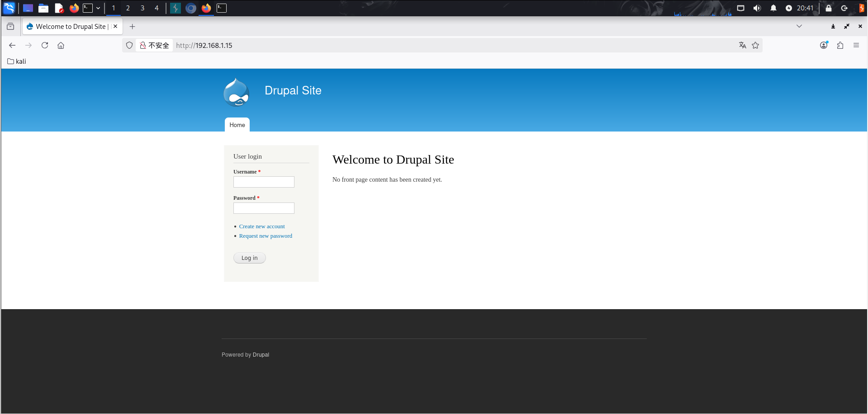The width and height of the screenshot is (868, 414).
Task: Focus the Username input field
Action: point(264,182)
